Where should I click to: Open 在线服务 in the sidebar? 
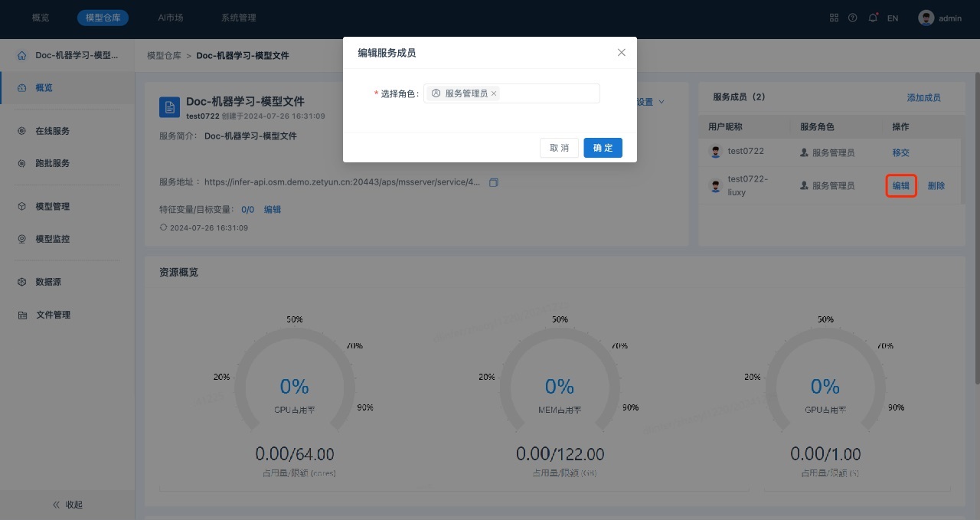click(x=52, y=131)
